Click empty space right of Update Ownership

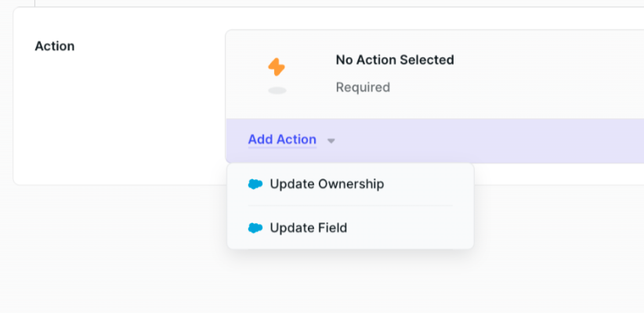click(431, 185)
